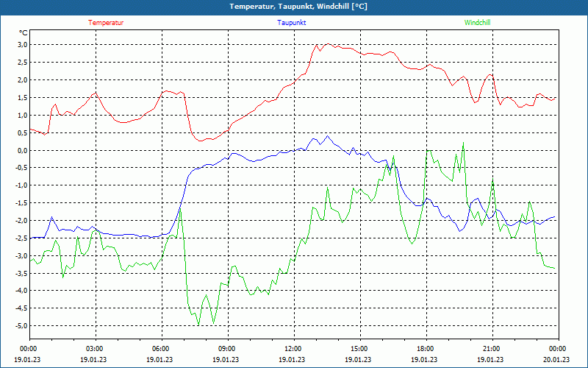588x368 pixels.
Task: Click the 1,5 y-axis value
Action: click(x=23, y=97)
